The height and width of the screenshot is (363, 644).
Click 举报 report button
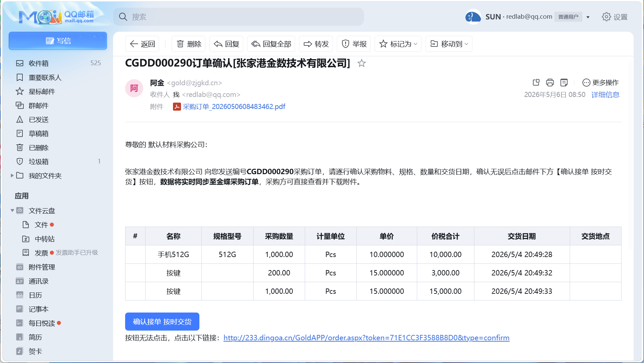[x=354, y=44]
